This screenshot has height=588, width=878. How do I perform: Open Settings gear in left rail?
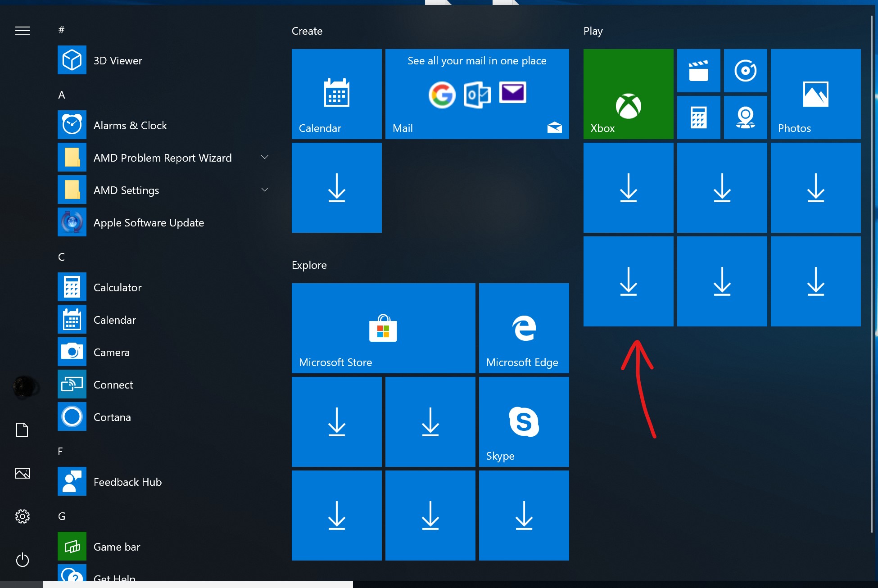[x=23, y=516]
